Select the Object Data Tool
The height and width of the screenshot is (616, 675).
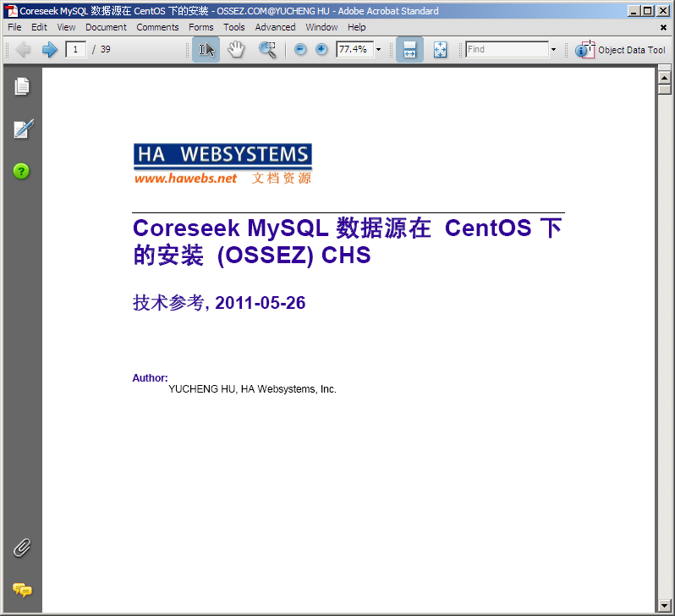click(620, 50)
